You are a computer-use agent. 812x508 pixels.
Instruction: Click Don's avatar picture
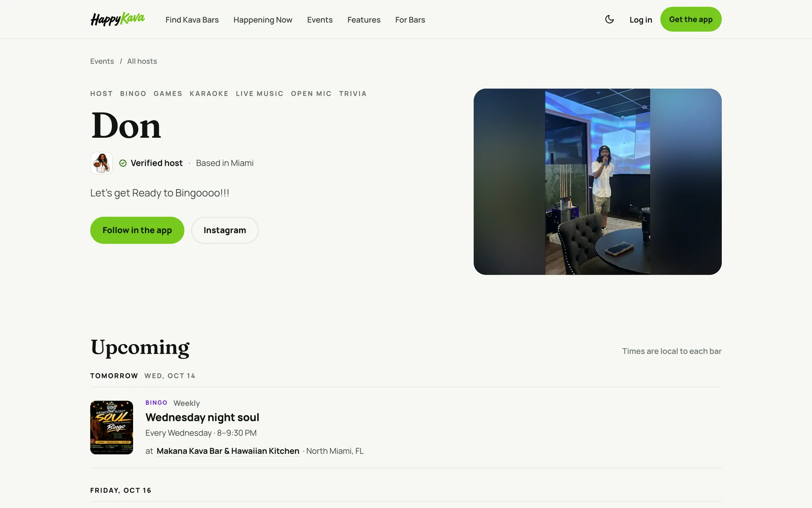[101, 163]
